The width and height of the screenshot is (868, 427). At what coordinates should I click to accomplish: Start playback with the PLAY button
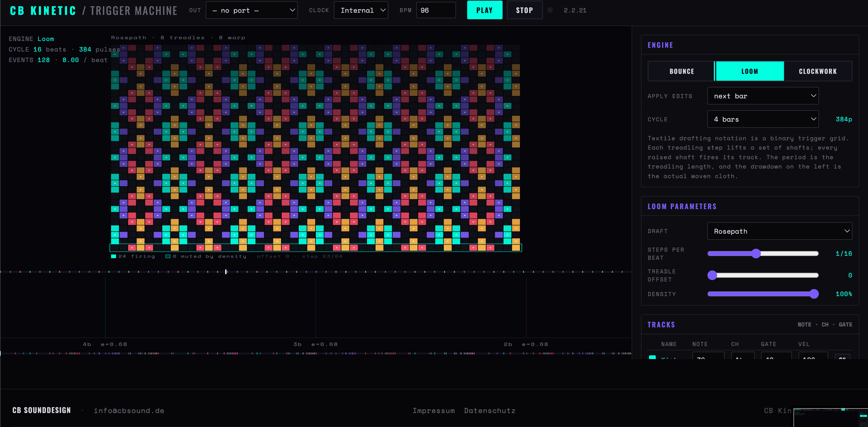coord(485,10)
